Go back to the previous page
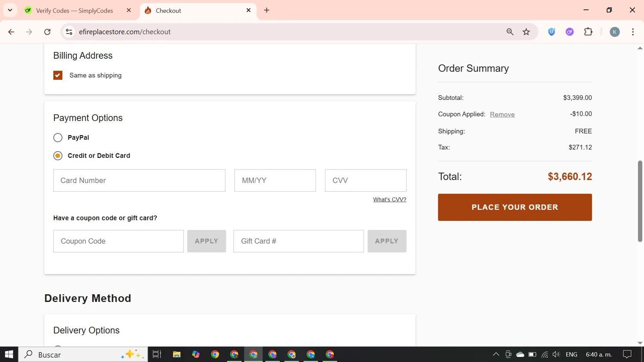 point(11,32)
